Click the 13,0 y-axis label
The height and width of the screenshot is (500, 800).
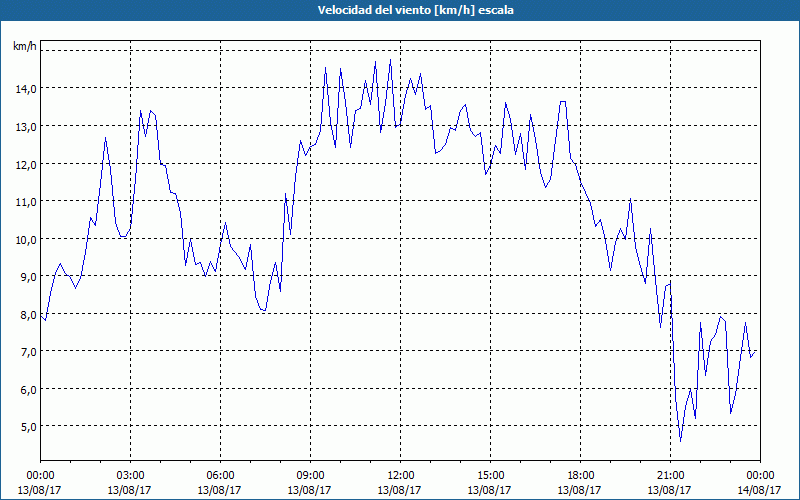click(27, 127)
